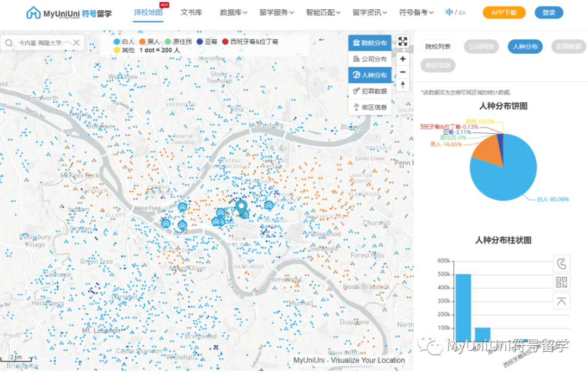Toggle fullscreen map view icon
588x373 pixels.
click(403, 41)
